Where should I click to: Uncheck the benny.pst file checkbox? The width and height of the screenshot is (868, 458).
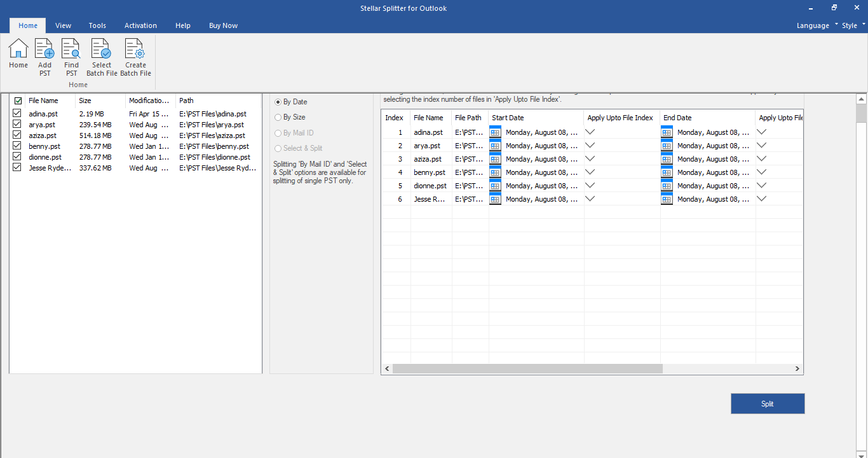click(x=17, y=146)
